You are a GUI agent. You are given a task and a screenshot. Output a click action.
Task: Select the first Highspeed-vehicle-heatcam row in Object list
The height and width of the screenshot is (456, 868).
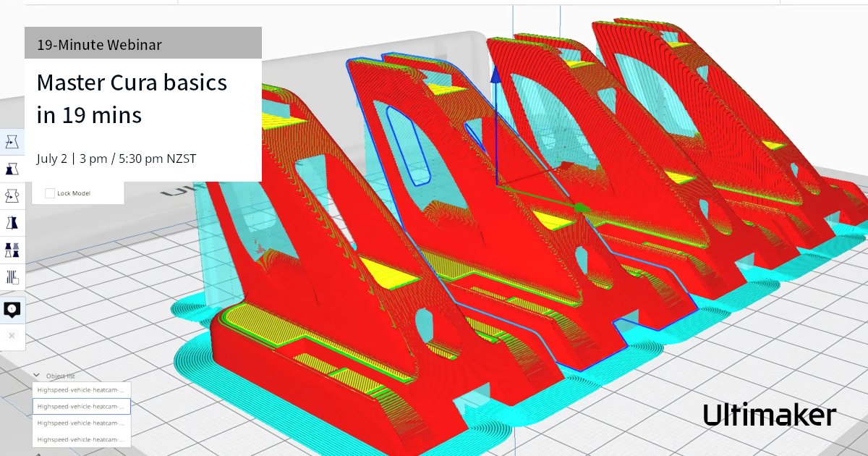pos(82,390)
